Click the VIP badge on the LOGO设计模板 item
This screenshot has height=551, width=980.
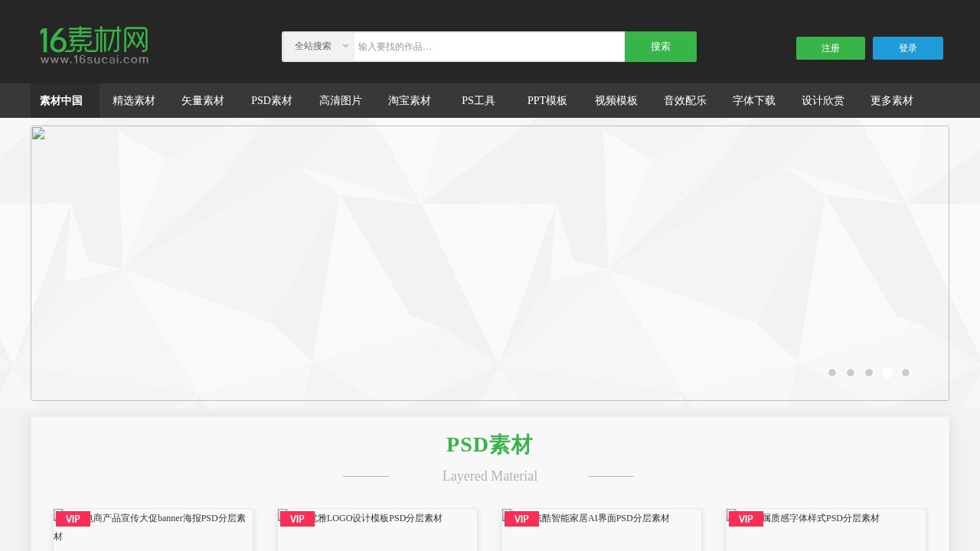(297, 519)
